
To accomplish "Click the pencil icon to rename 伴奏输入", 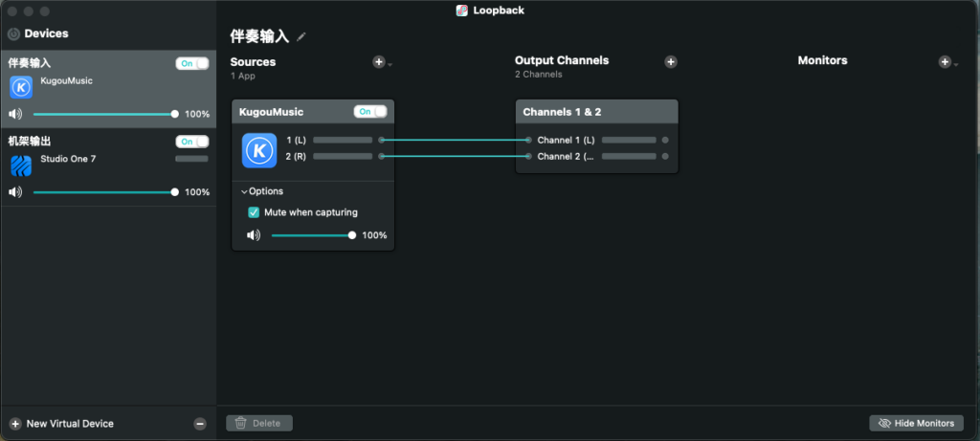I will point(301,37).
